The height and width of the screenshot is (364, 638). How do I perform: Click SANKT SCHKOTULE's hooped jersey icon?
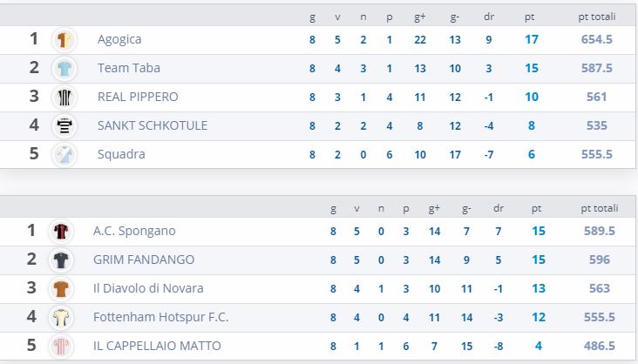(64, 125)
